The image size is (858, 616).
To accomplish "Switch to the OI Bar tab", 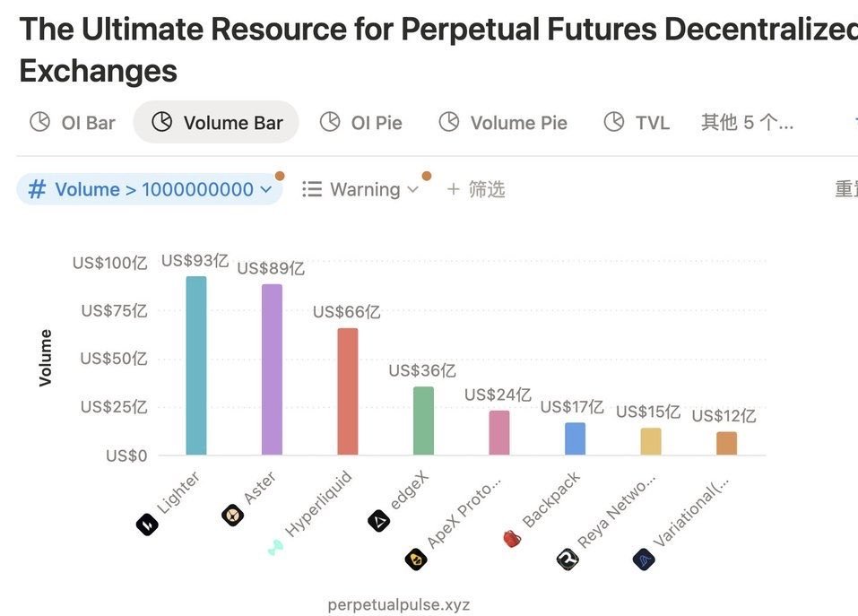I will (73, 123).
